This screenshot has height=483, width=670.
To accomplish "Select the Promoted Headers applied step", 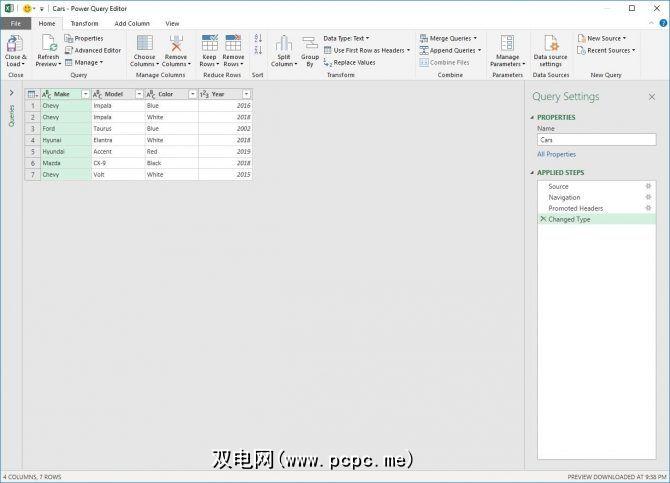I will [575, 208].
